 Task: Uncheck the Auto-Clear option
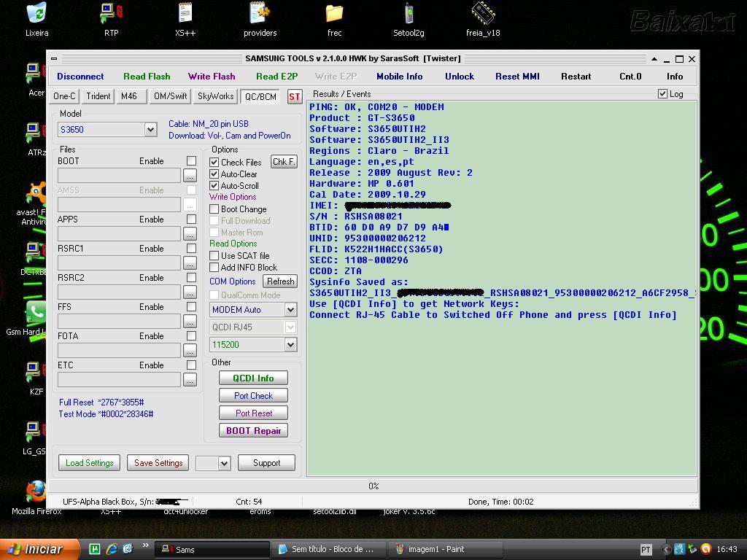(214, 174)
